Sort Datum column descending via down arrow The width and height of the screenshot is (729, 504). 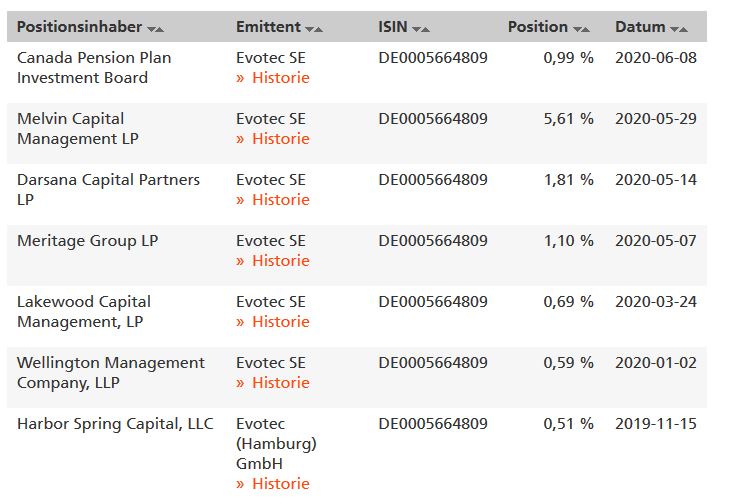click(x=673, y=29)
